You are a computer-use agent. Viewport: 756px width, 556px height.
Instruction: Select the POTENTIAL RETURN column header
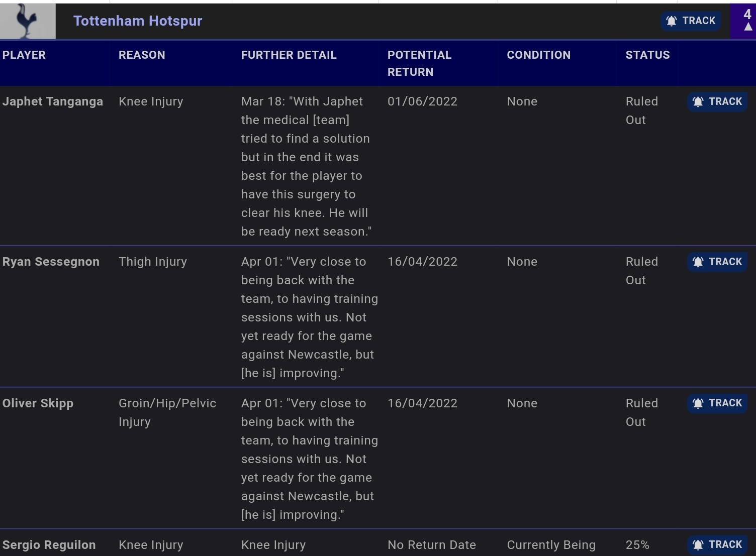[419, 63]
